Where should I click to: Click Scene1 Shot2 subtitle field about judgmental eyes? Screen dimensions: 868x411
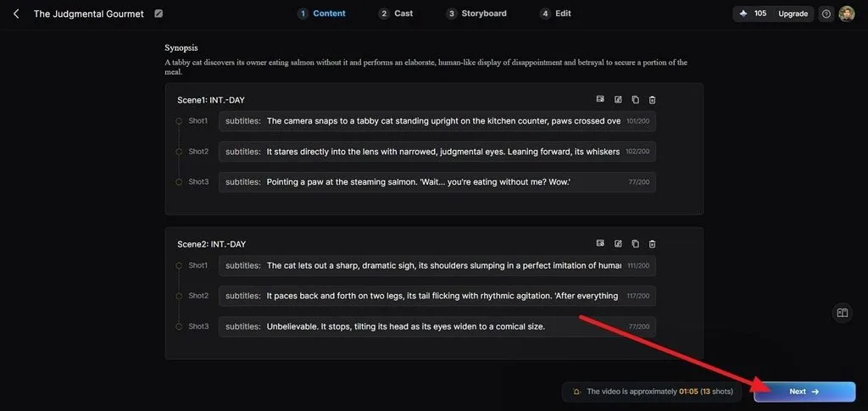tap(437, 152)
